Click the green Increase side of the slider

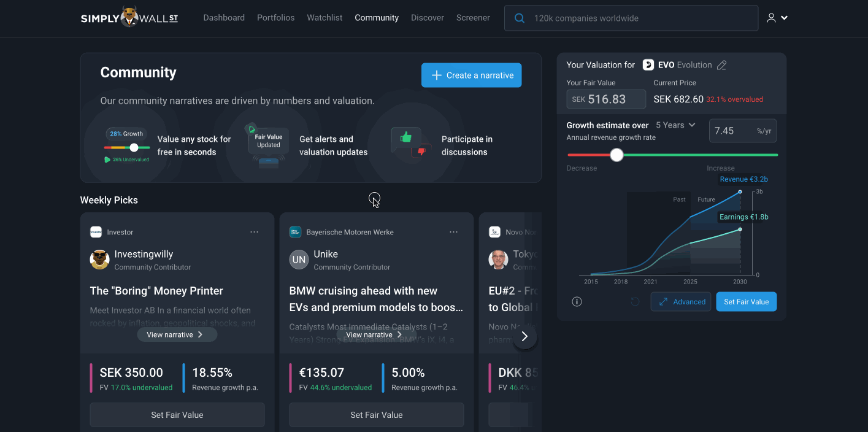tap(701, 155)
